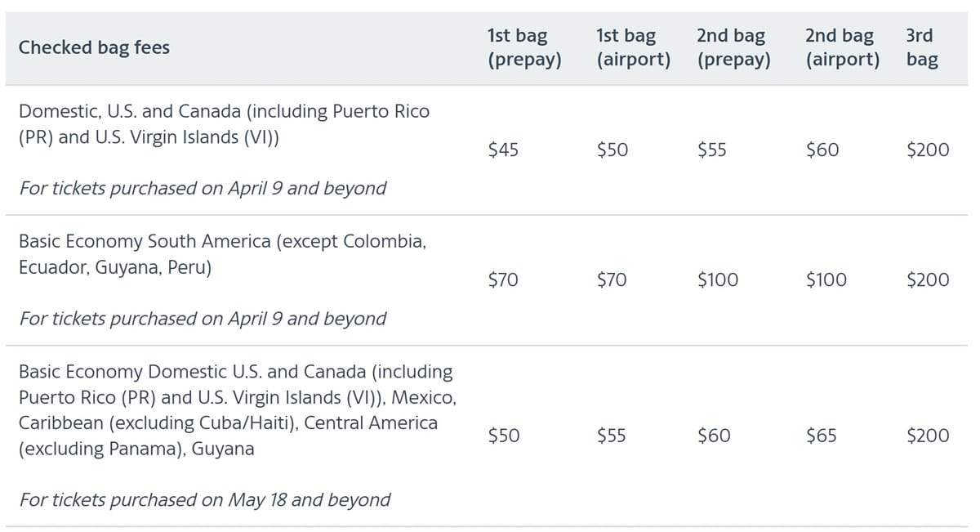This screenshot has width=980, height=532.
Task: Click the $70 prepay fee for South America
Action: 502,280
